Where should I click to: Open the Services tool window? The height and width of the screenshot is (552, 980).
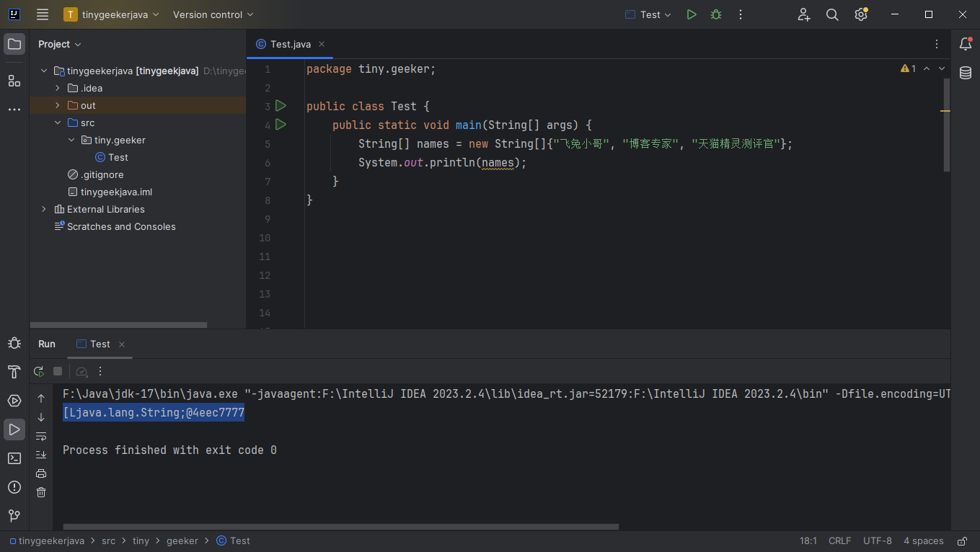[14, 401]
